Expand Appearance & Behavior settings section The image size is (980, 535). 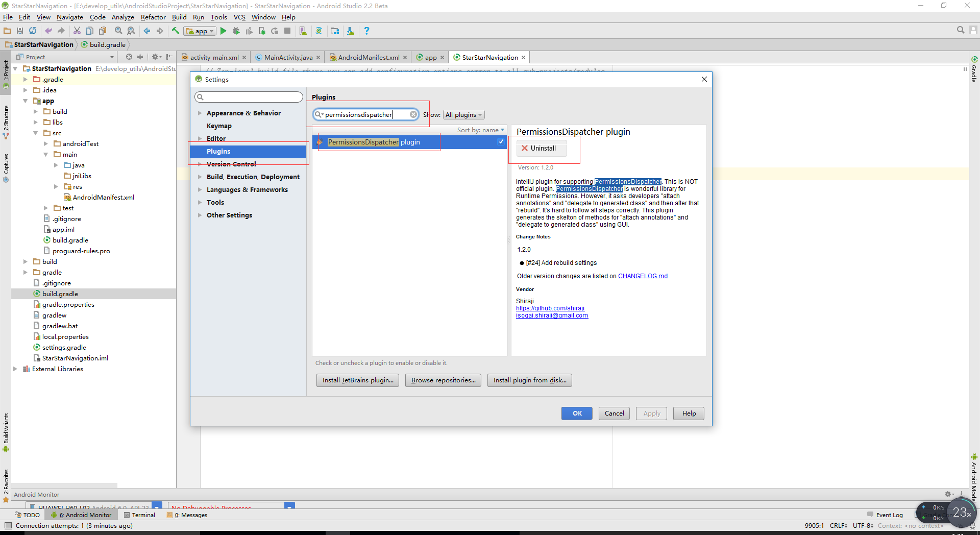tap(200, 113)
